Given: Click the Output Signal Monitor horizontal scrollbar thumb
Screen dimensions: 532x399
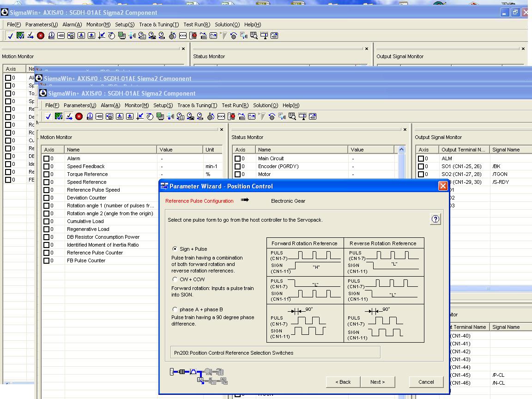Looking at the screenshot, I should (x=488, y=288).
